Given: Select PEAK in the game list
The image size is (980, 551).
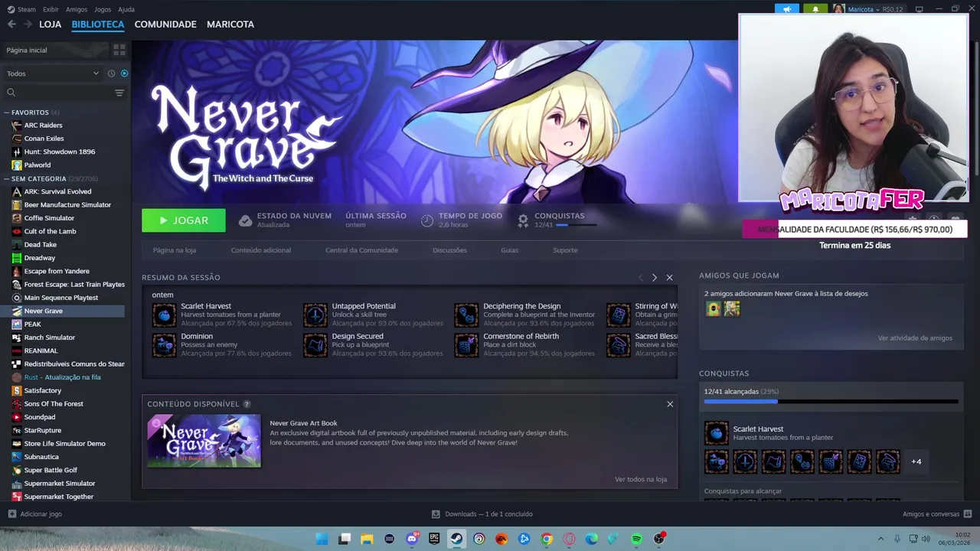Looking at the screenshot, I should [x=33, y=324].
